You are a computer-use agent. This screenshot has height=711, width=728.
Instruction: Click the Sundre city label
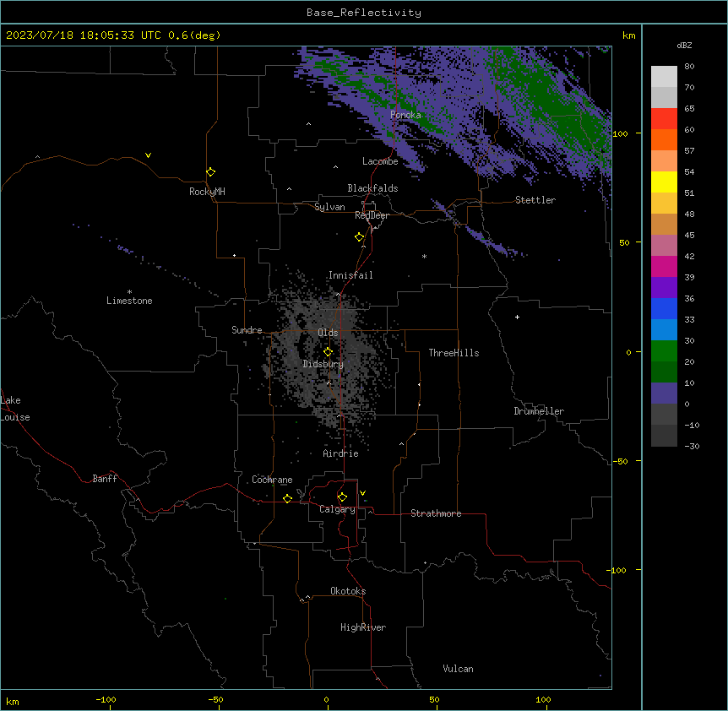coord(247,330)
